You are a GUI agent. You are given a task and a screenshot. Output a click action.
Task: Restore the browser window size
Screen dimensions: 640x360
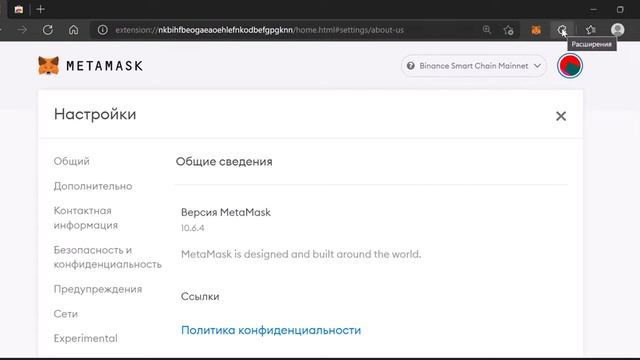[620, 9]
